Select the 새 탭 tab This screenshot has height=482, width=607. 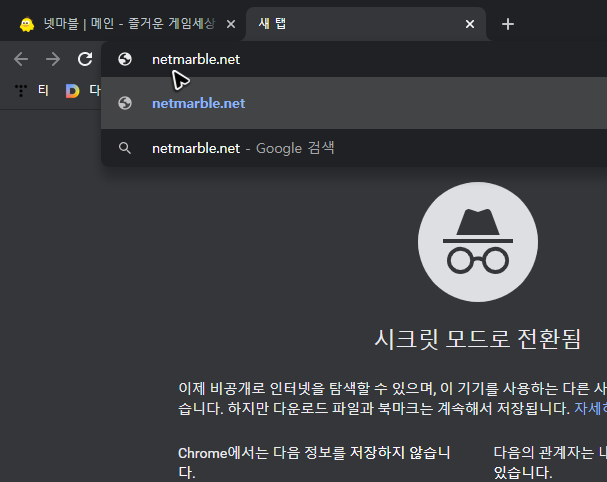[366, 24]
